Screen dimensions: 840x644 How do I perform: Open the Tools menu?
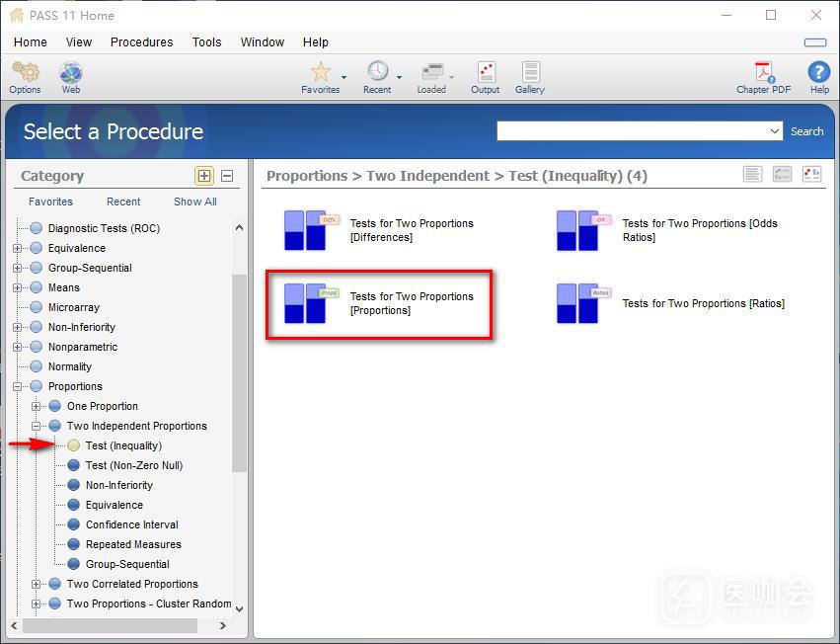point(206,42)
